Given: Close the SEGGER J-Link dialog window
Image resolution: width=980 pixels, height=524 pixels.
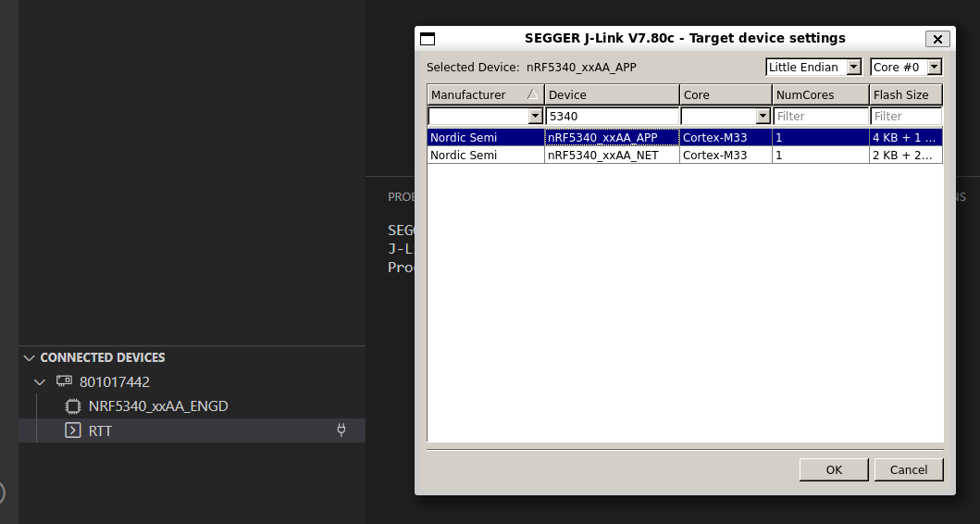Looking at the screenshot, I should click(937, 39).
